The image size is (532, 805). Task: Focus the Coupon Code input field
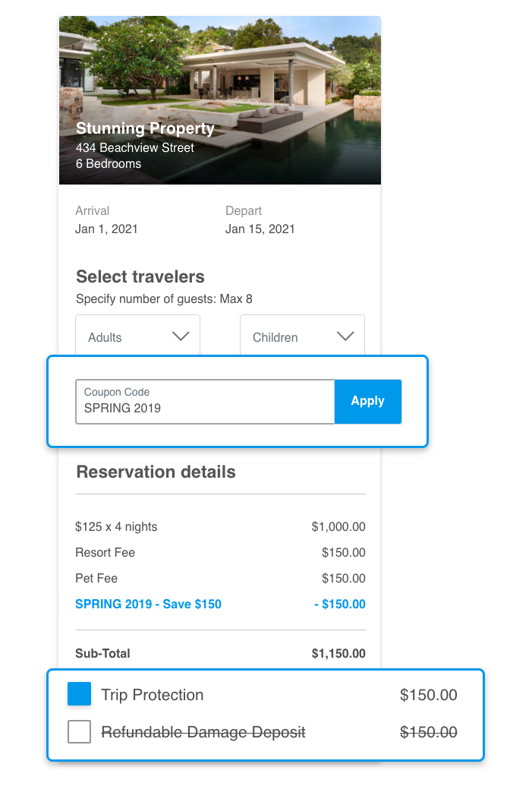pos(205,402)
